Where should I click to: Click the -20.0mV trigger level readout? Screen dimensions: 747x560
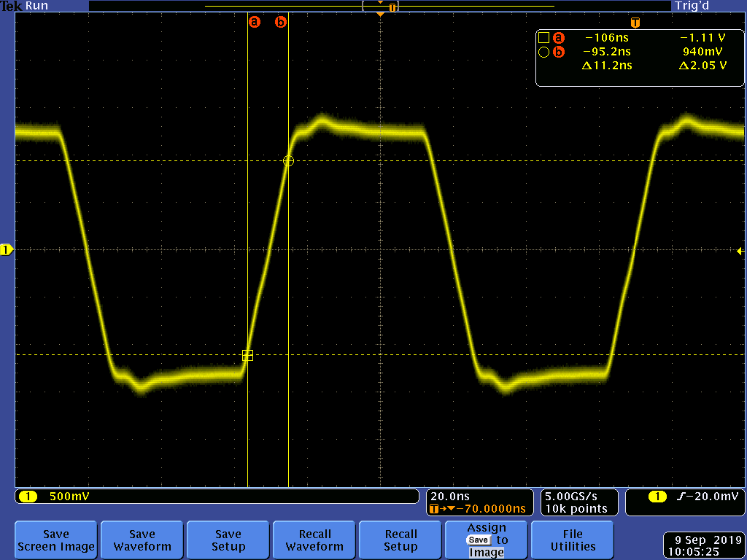(714, 497)
